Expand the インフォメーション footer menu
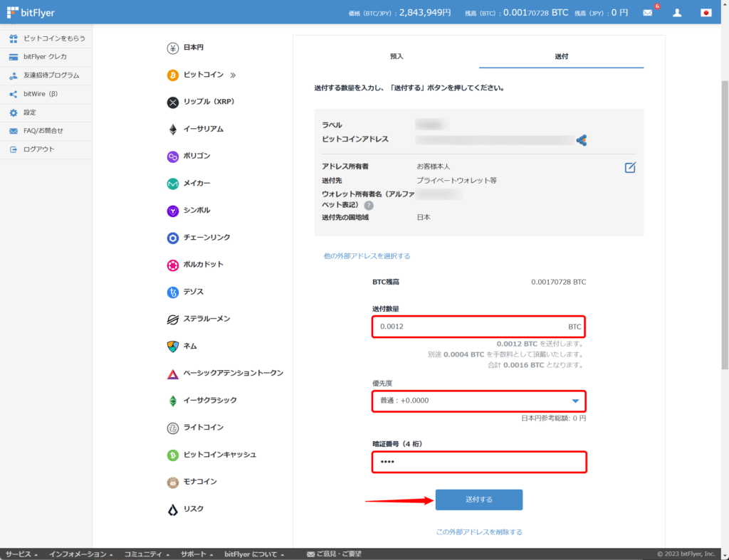Viewport: 729px width, 560px height. point(81,554)
